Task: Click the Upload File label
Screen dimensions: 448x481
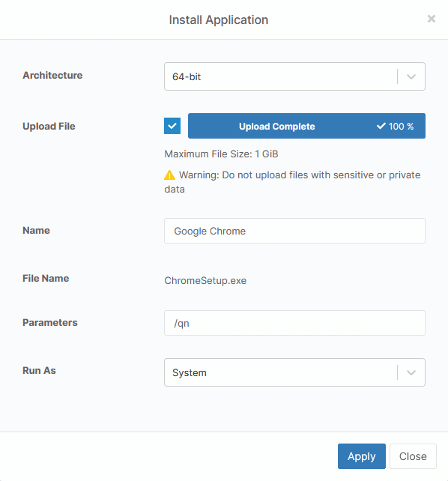Action: (x=49, y=126)
